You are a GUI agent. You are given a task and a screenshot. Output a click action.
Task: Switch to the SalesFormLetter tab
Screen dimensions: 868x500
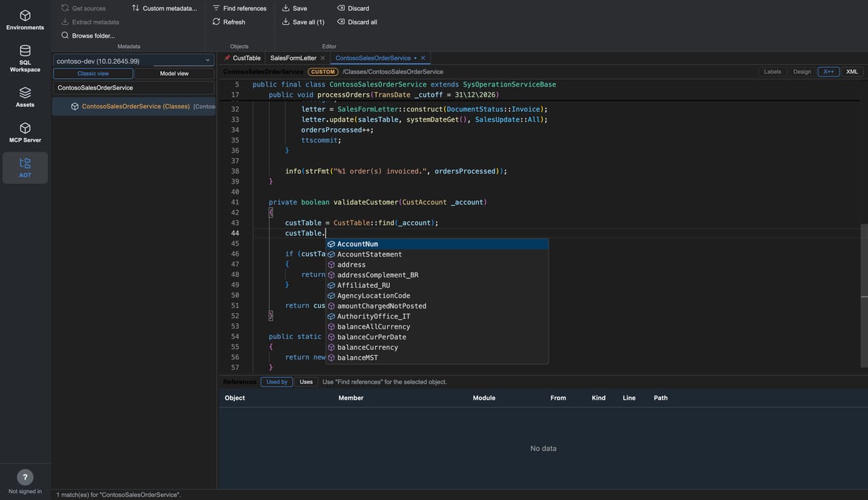(293, 58)
